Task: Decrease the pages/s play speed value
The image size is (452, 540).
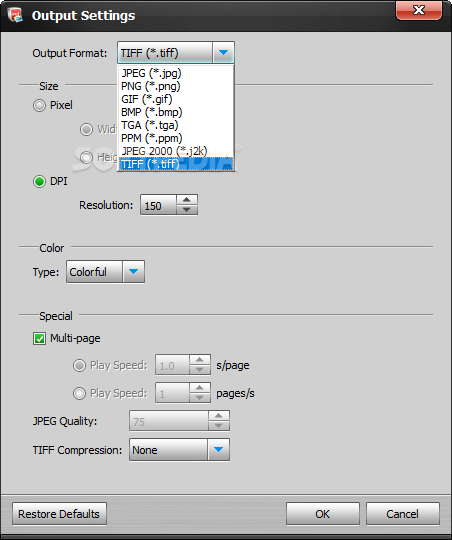Action: pos(200,398)
